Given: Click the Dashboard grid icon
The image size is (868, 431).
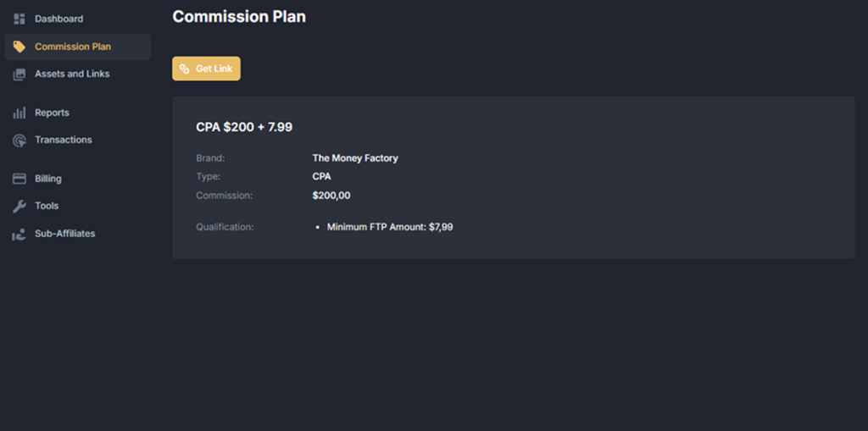Looking at the screenshot, I should [19, 19].
